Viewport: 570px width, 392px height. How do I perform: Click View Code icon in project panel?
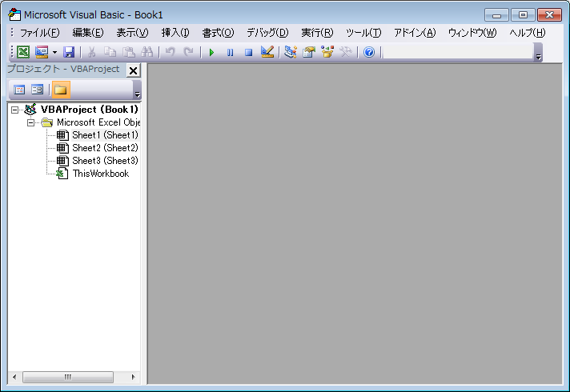coord(19,90)
